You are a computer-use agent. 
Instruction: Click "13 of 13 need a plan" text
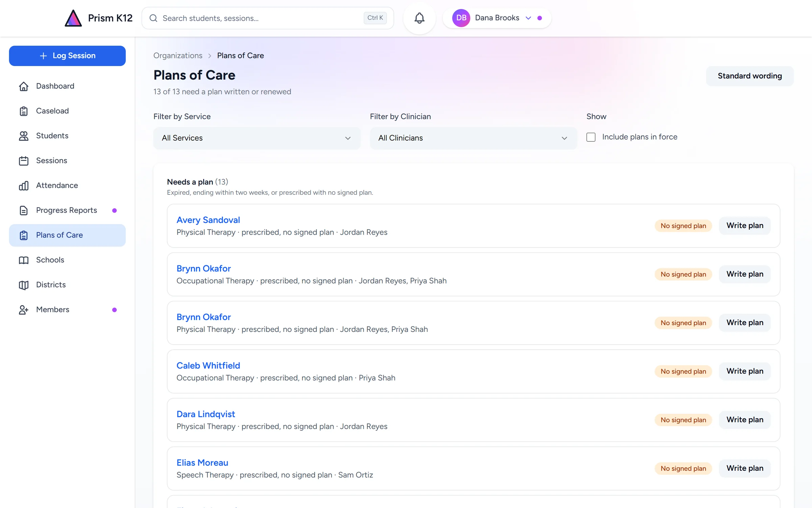click(222, 92)
